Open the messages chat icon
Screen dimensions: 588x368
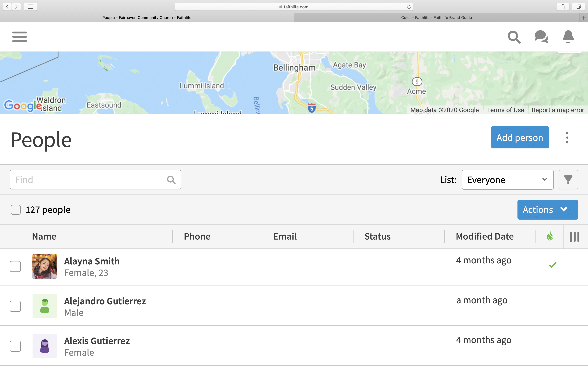click(x=541, y=37)
